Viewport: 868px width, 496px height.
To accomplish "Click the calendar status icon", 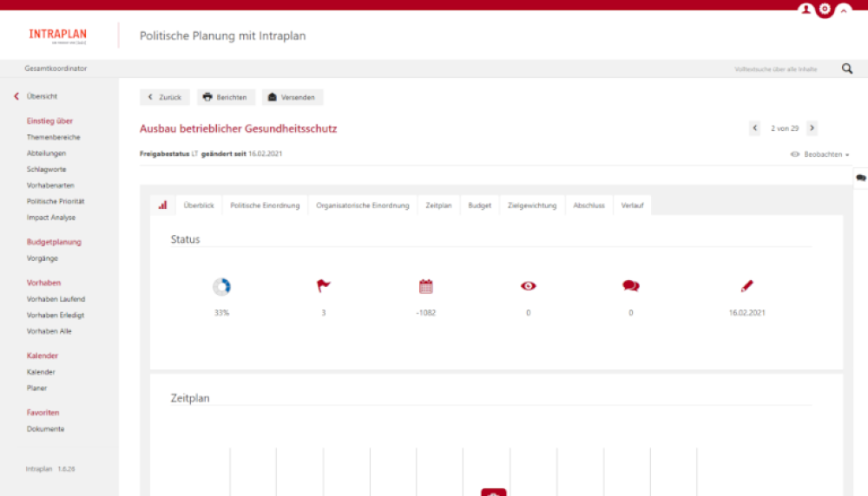I will tap(425, 286).
